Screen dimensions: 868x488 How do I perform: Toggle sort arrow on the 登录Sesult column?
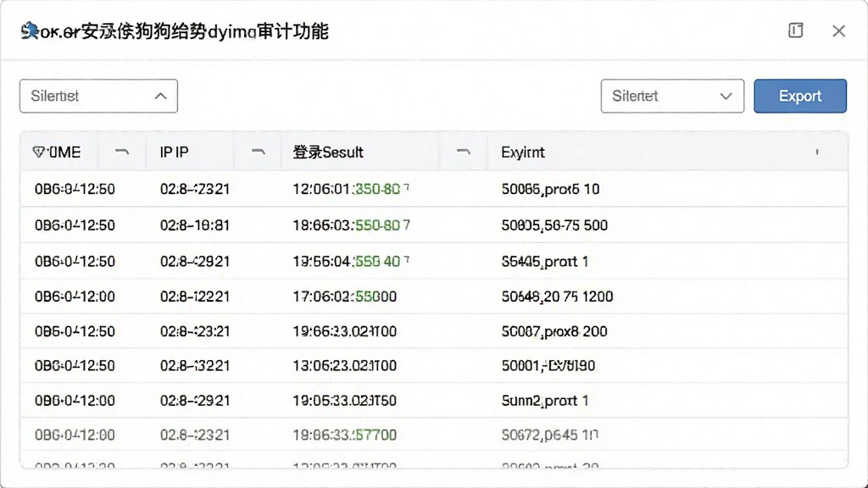(464, 151)
